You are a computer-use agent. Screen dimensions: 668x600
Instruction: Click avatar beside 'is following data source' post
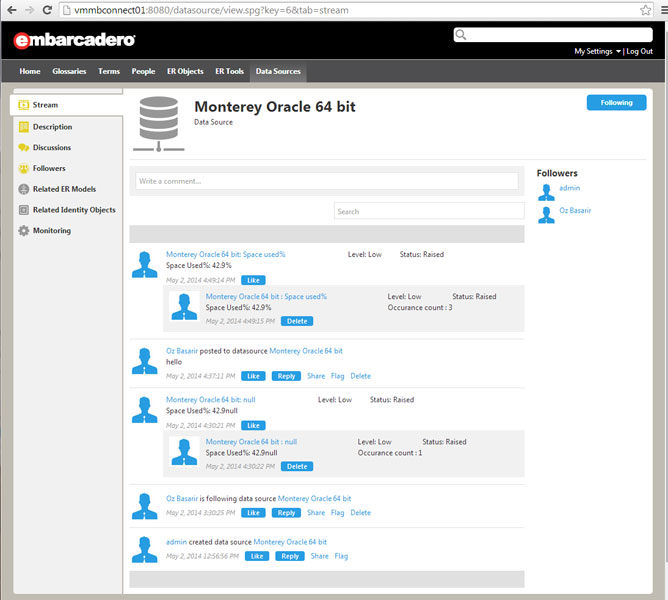(x=144, y=506)
